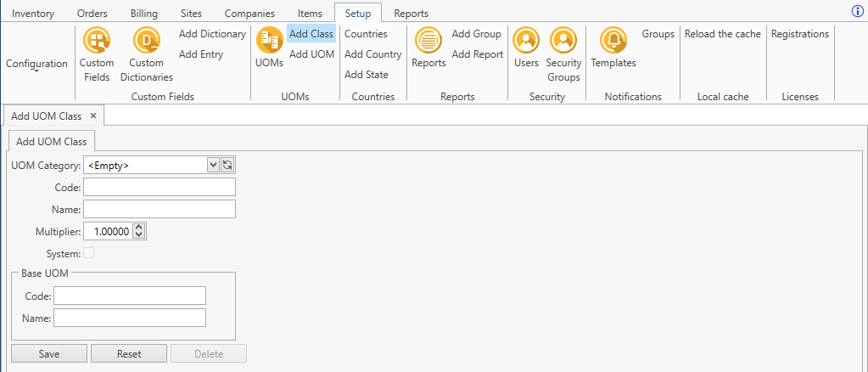The width and height of the screenshot is (868, 372).
Task: Click Add Country
Action: click(x=373, y=54)
